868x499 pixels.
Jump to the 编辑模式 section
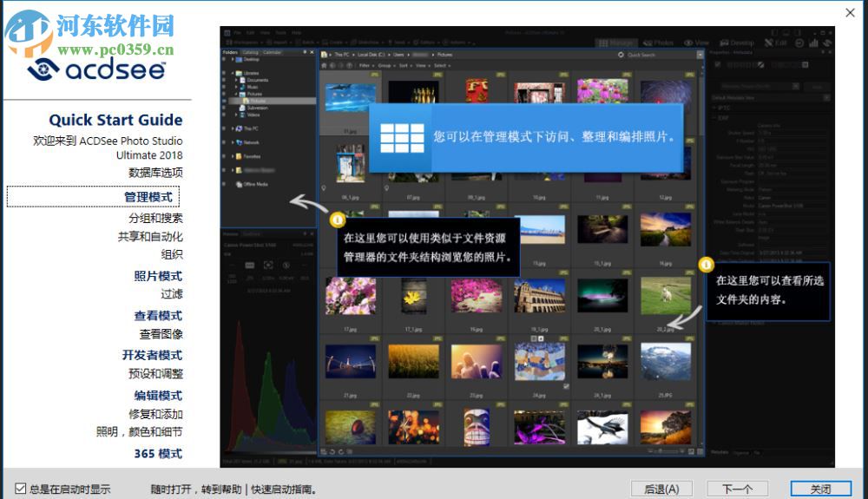coord(158,396)
